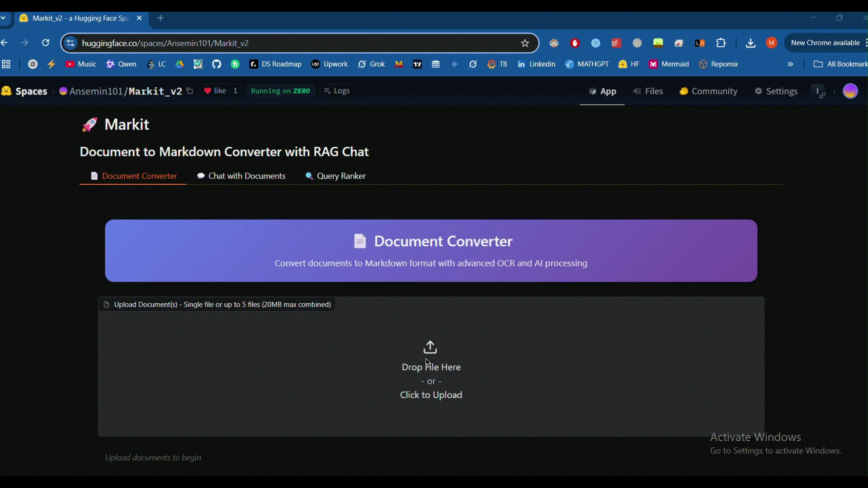Click the upload arrow icon in the drop zone
868x488 pixels.
coord(430,347)
